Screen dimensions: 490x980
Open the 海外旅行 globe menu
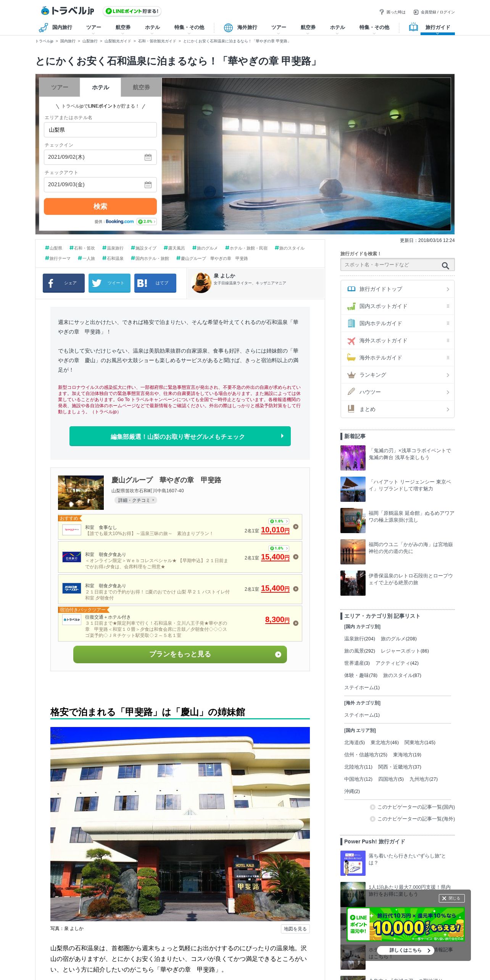(240, 27)
